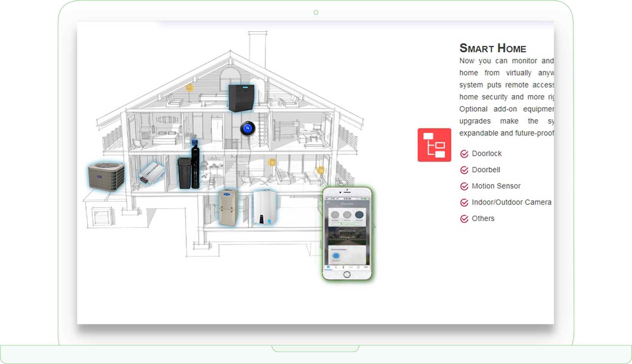Click the Doorbell list item
This screenshot has height=364, width=632.
point(486,170)
